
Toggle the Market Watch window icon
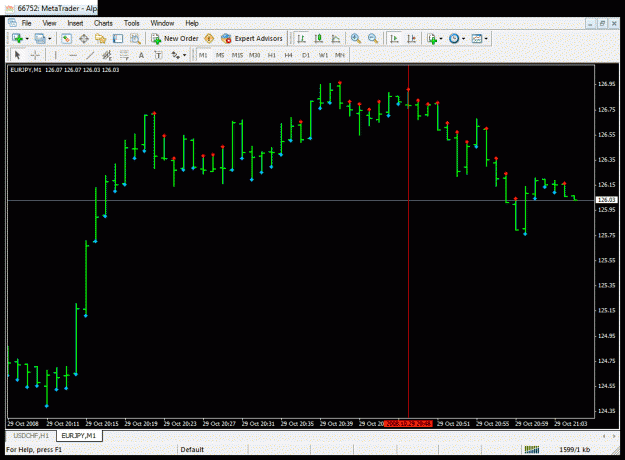[67, 39]
